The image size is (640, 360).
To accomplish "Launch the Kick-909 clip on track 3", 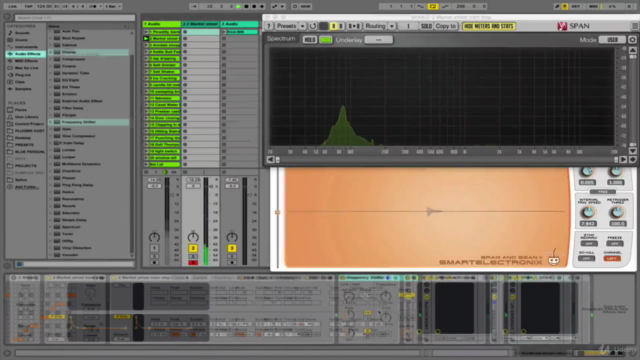I will (x=224, y=32).
